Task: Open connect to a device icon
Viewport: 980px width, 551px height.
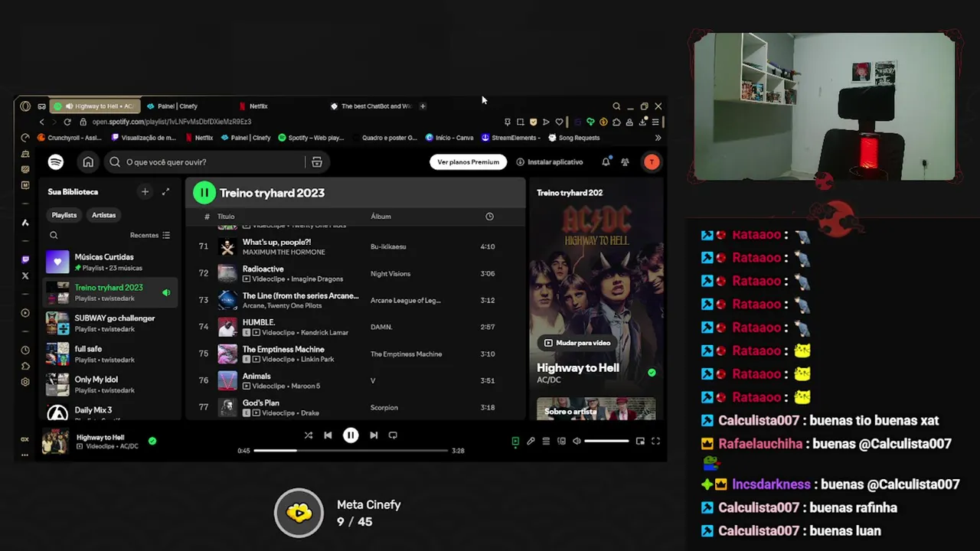Action: tap(561, 442)
